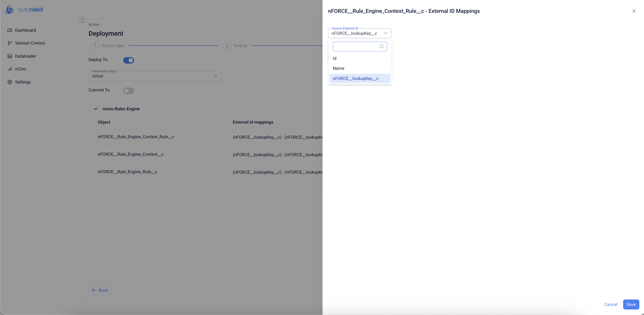644x315 pixels.
Task: Click the Settings gear icon
Action: click(x=10, y=82)
